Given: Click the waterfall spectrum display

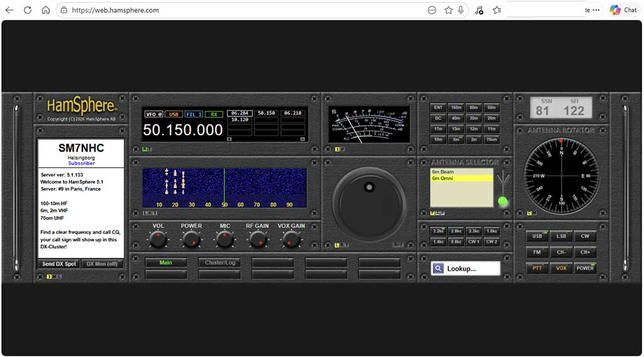Looking at the screenshot, I should pos(225,187).
